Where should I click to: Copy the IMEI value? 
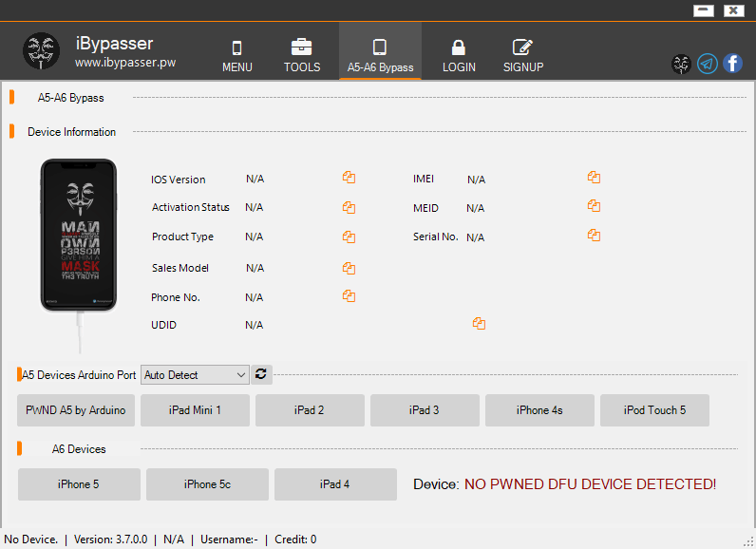(594, 178)
